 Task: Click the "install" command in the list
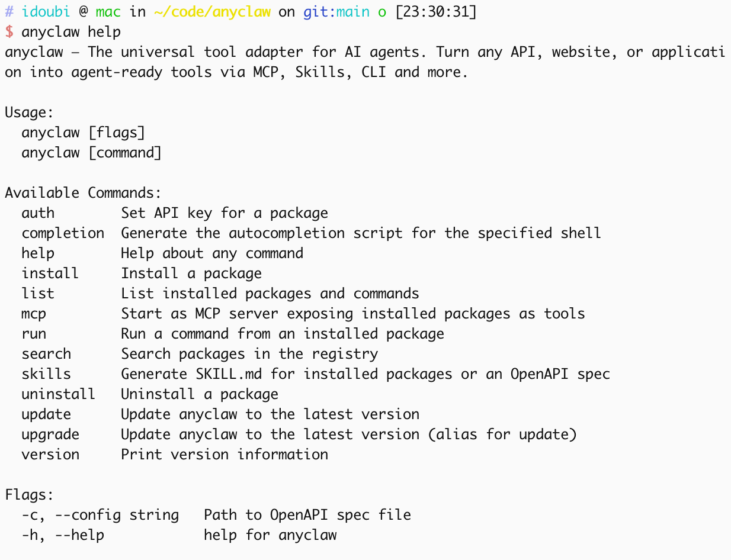50,273
